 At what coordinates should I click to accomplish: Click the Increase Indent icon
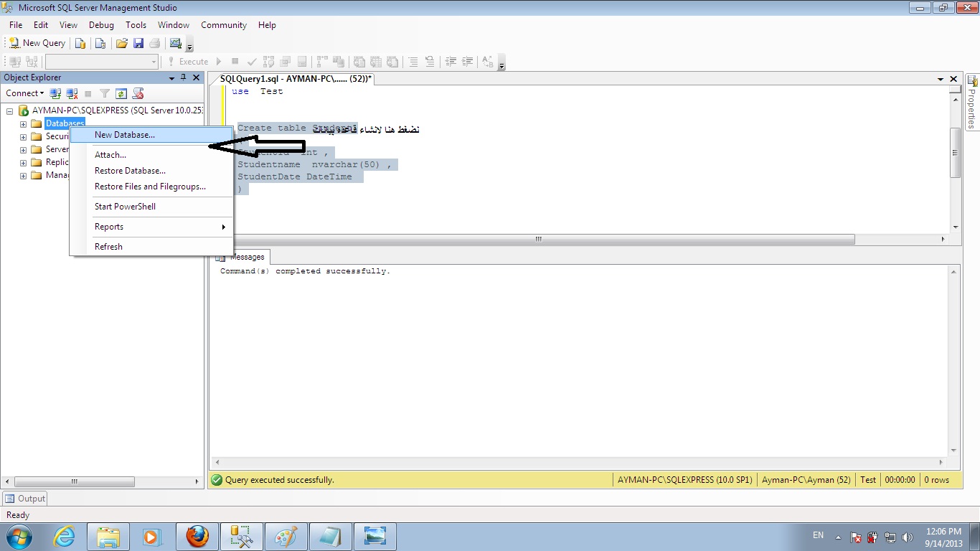click(x=468, y=62)
